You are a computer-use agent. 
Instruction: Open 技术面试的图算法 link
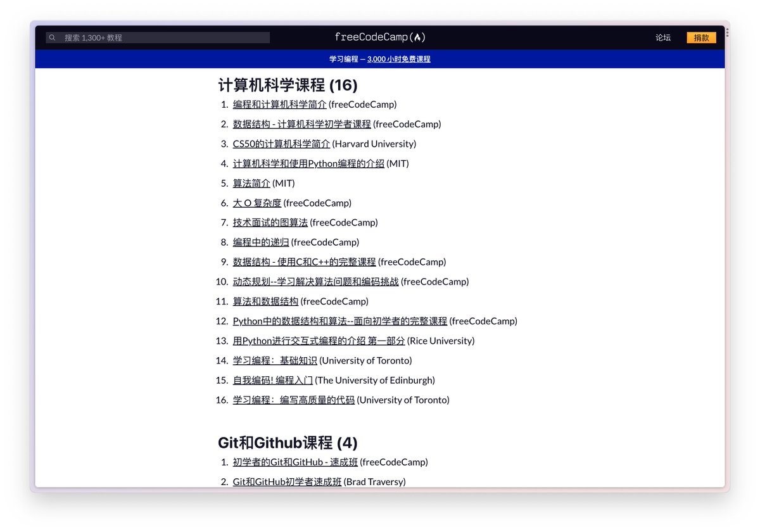click(x=270, y=222)
